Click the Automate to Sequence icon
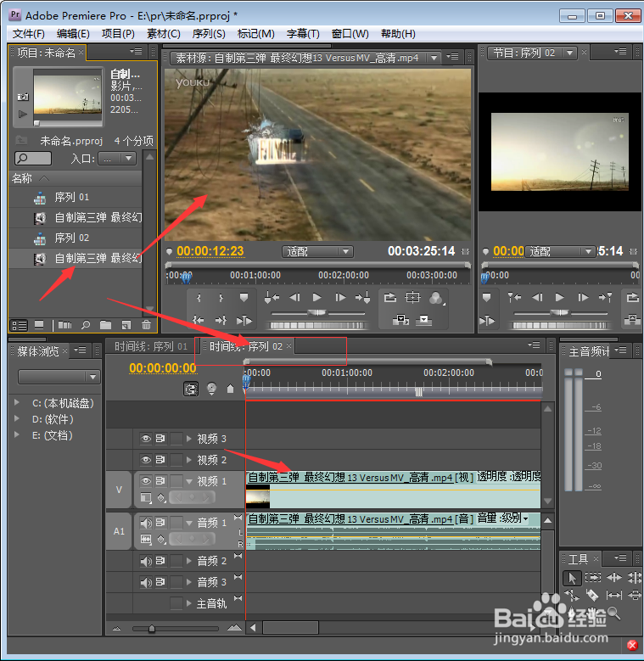The width and height of the screenshot is (644, 661). point(64,325)
